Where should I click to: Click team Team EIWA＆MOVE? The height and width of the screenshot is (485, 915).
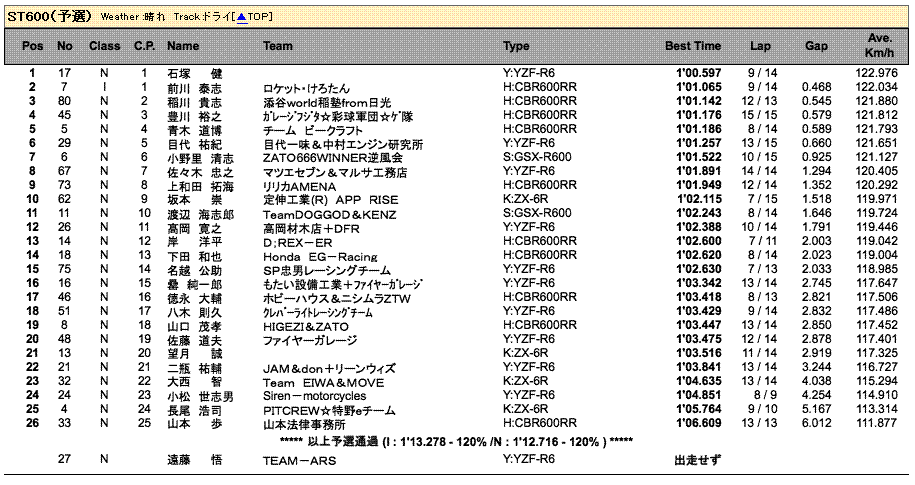click(x=323, y=382)
